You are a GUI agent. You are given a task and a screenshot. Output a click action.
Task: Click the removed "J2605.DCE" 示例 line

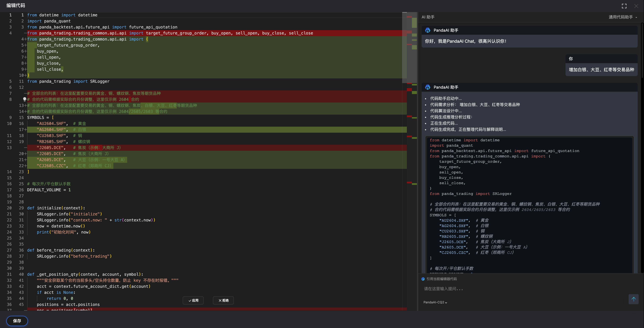(217, 148)
